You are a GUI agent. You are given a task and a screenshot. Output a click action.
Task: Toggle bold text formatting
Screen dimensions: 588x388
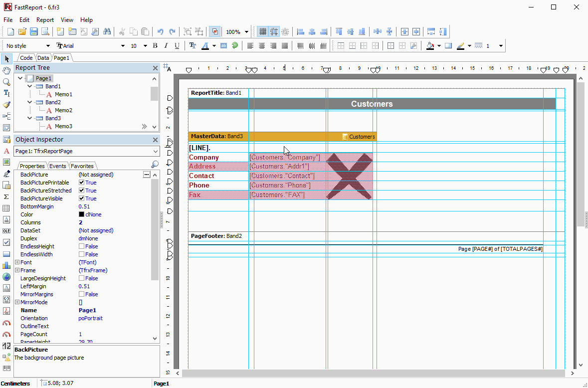155,46
